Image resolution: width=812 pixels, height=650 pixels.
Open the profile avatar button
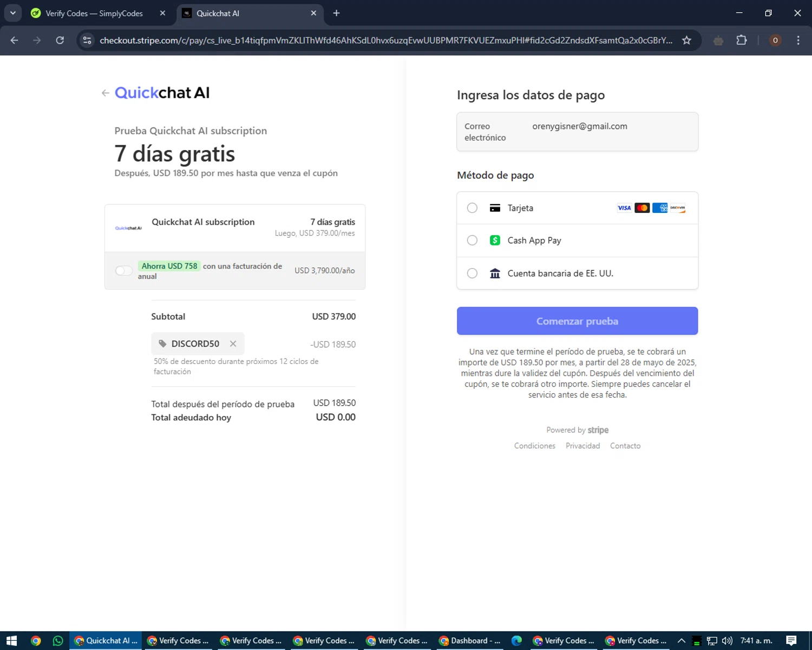tap(775, 41)
